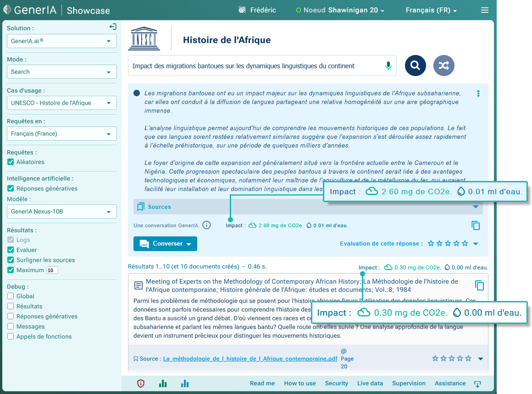Edit the Maximum results number field
532x394 pixels.
[52, 270]
